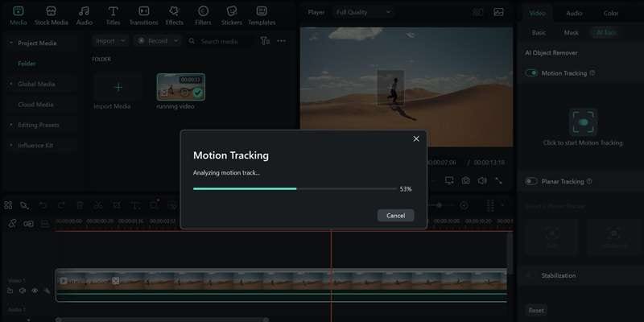Click the text tool icon in timeline toolbar
Image resolution: width=644 pixels, height=322 pixels.
[x=135, y=205]
